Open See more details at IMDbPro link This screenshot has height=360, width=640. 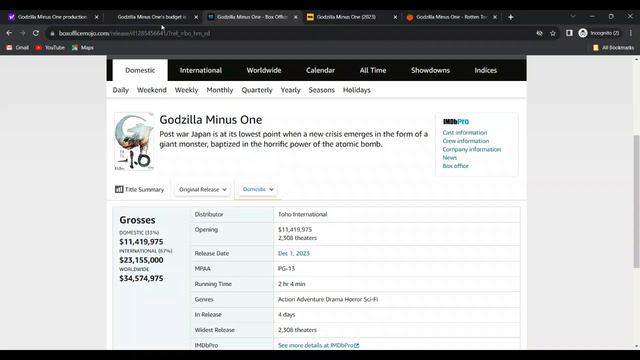pyautogui.click(x=318, y=345)
